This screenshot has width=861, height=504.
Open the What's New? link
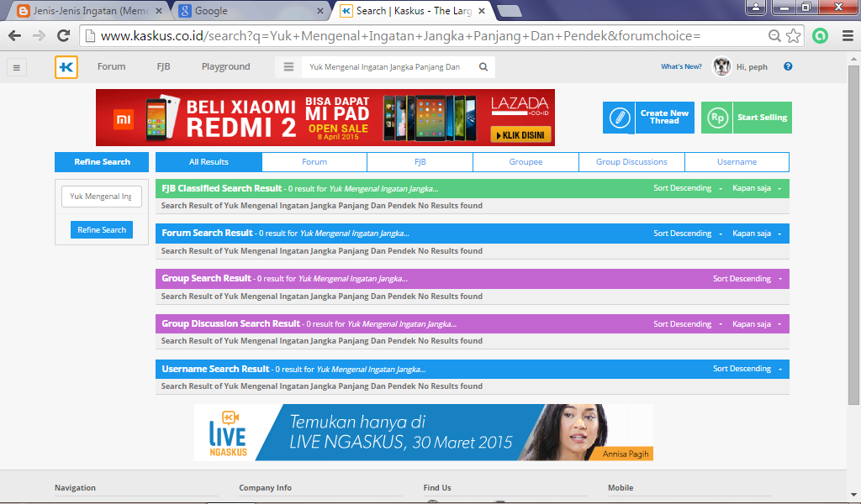pos(681,66)
